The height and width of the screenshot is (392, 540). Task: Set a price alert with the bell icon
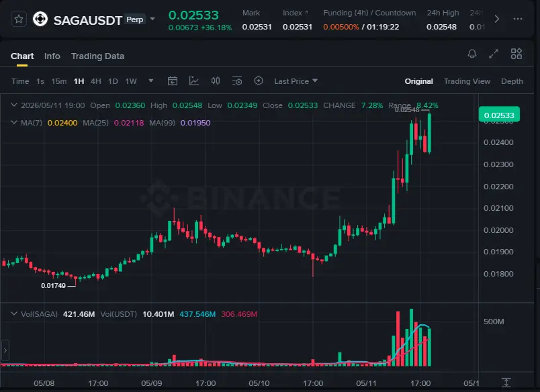pyautogui.click(x=472, y=54)
